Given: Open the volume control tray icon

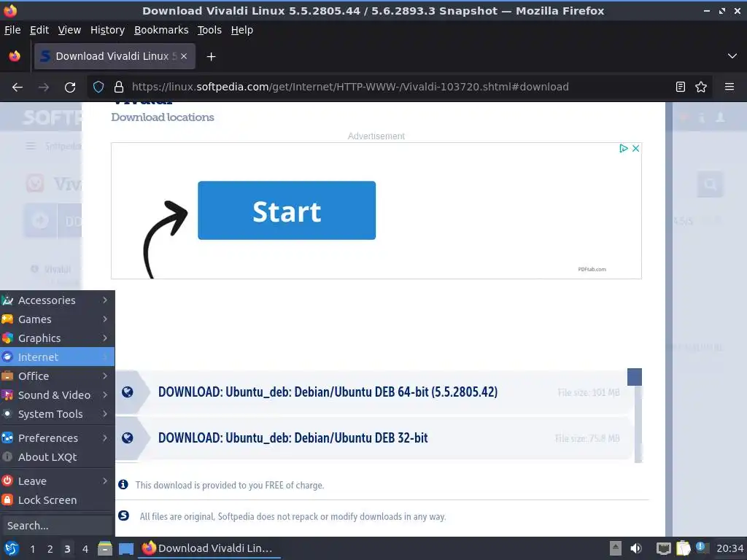Looking at the screenshot, I should tap(636, 548).
